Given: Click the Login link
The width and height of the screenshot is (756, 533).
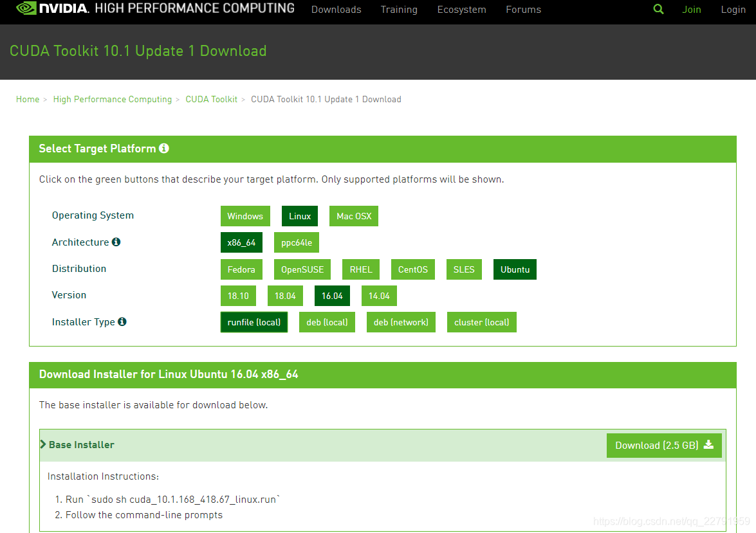Looking at the screenshot, I should click(x=733, y=10).
